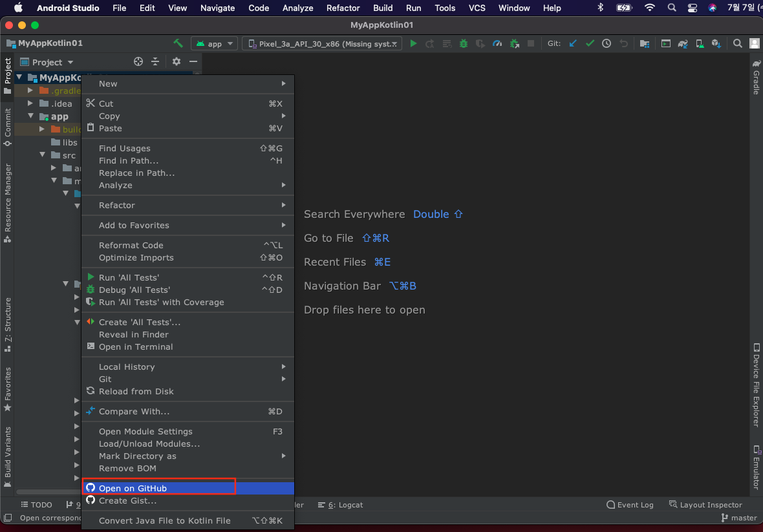
Task: Open the Event Log
Action: point(630,505)
